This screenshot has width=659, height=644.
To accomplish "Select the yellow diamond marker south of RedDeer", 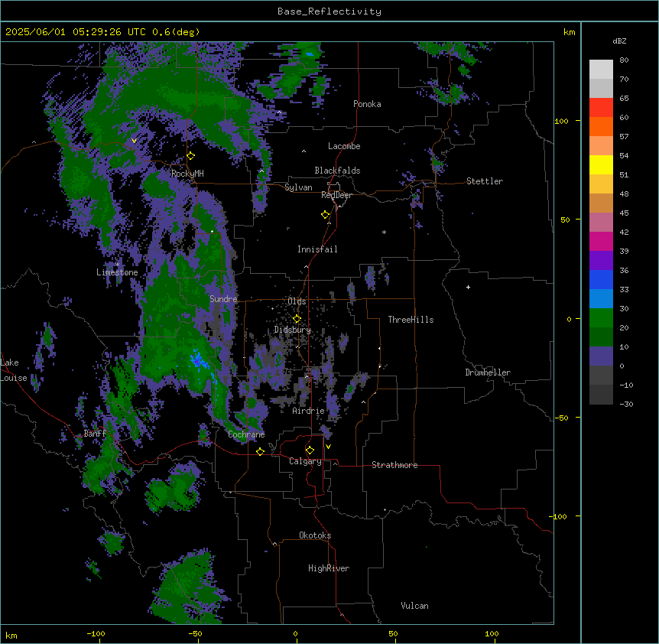I will click(x=326, y=215).
